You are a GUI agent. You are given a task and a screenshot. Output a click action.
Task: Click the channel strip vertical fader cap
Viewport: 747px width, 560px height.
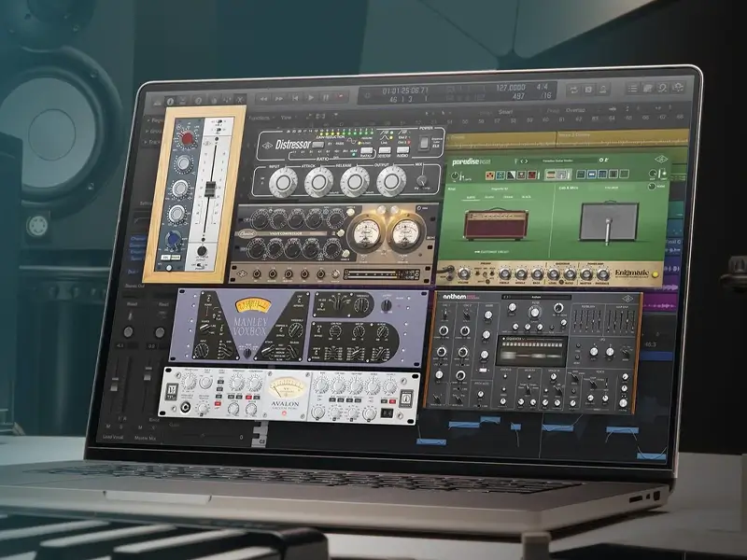point(210,188)
